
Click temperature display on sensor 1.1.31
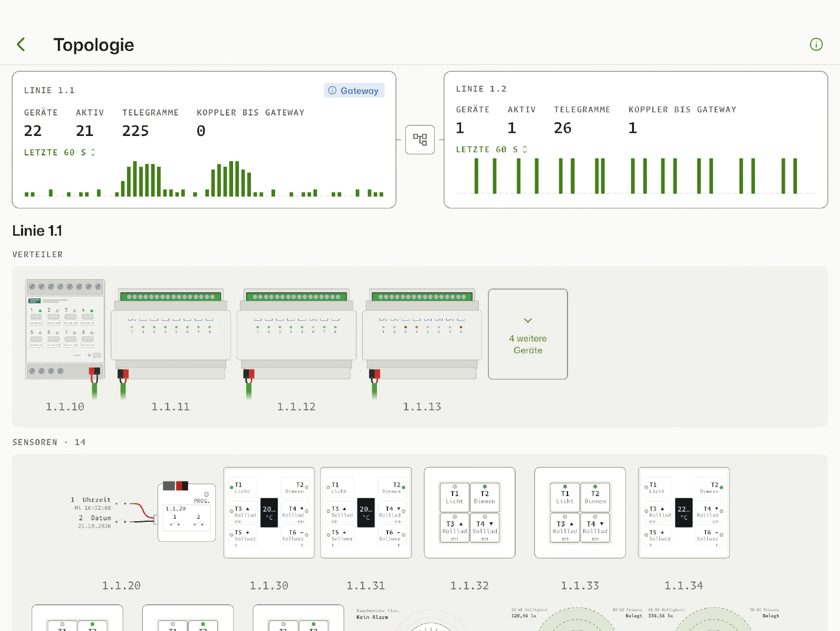pos(366,513)
